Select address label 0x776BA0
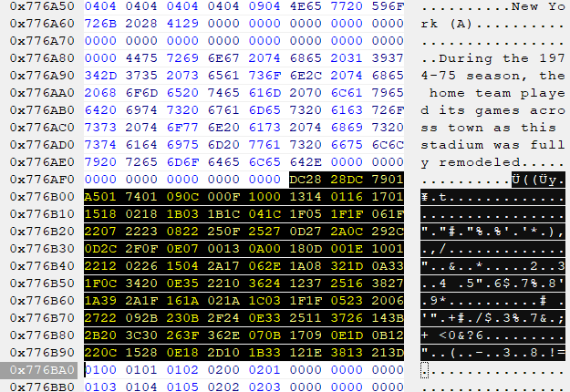Screen dimensions: 570x392 click(x=42, y=370)
